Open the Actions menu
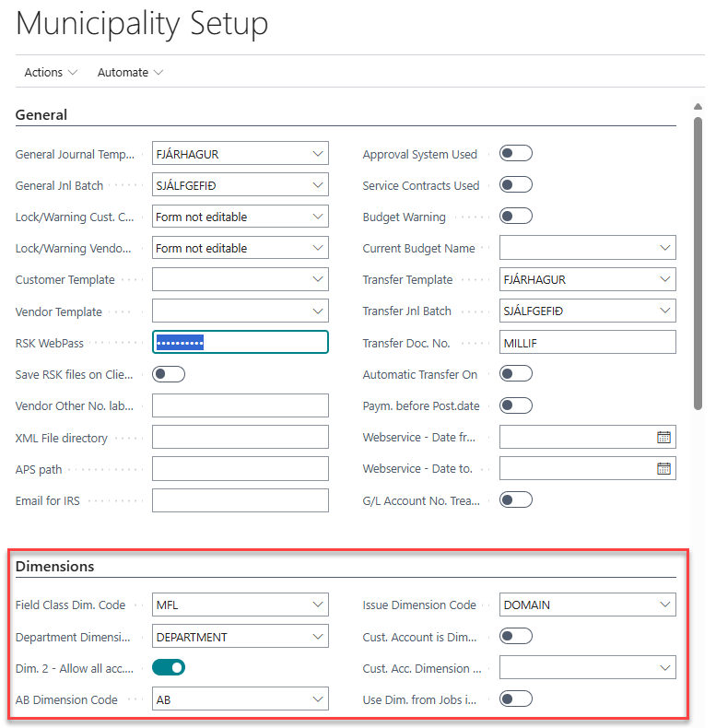The width and height of the screenshot is (716, 728). click(51, 72)
